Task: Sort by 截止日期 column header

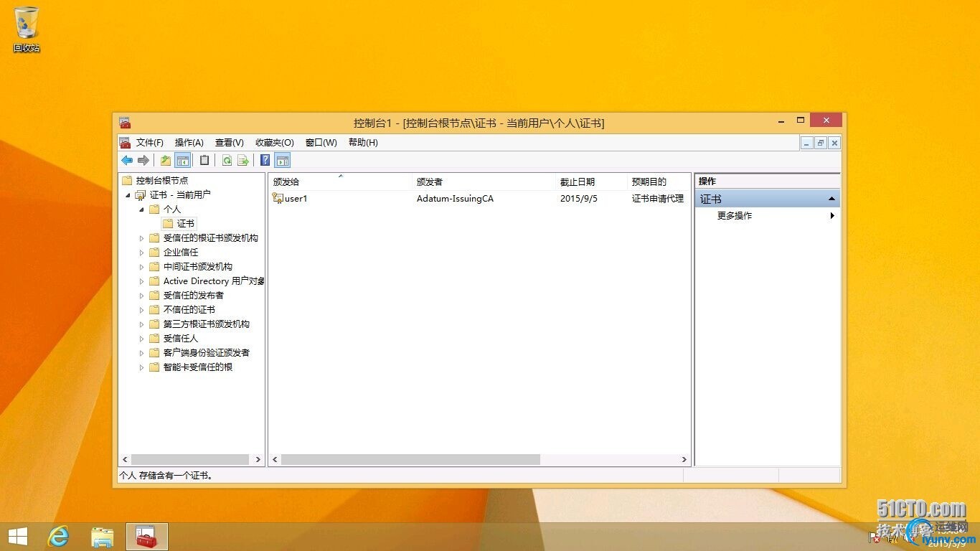Action: tap(592, 182)
